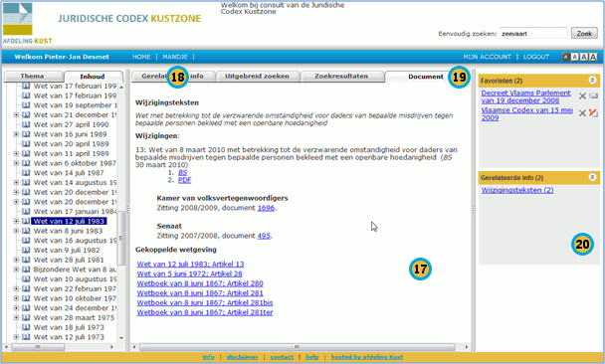Collapse the Gerelateerde info panel
This screenshot has height=364, width=605.
pos(592,177)
